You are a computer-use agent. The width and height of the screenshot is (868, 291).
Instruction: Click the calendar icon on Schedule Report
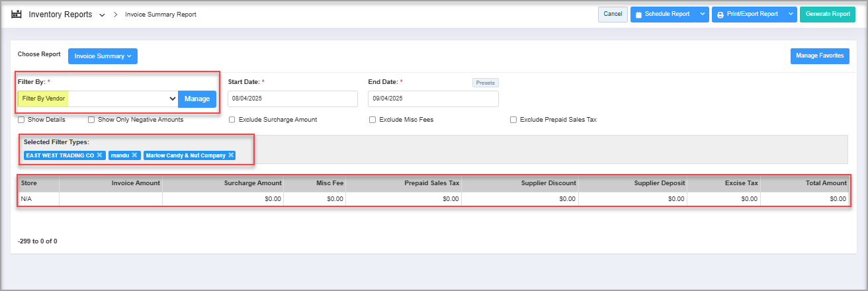(638, 15)
